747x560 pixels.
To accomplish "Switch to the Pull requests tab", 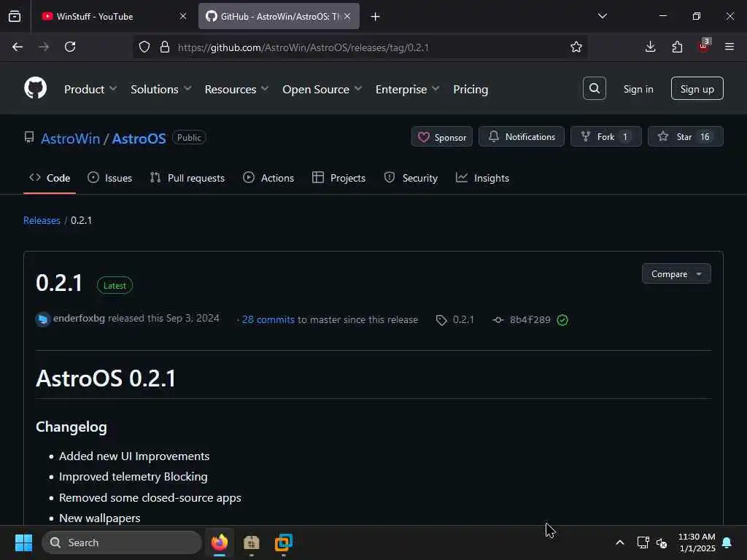I will 187,178.
